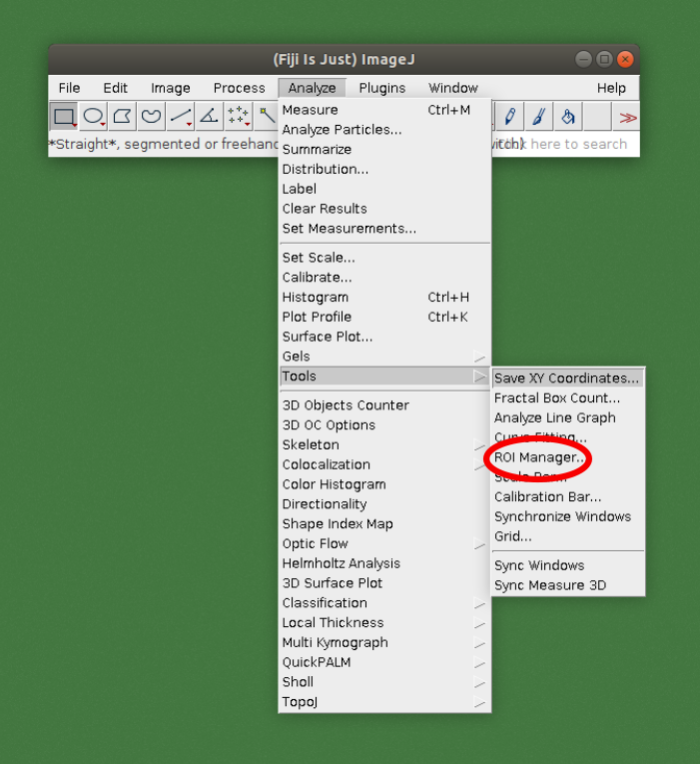Select the Angle tool
Screen dimensions: 700x764
[x=209, y=117]
